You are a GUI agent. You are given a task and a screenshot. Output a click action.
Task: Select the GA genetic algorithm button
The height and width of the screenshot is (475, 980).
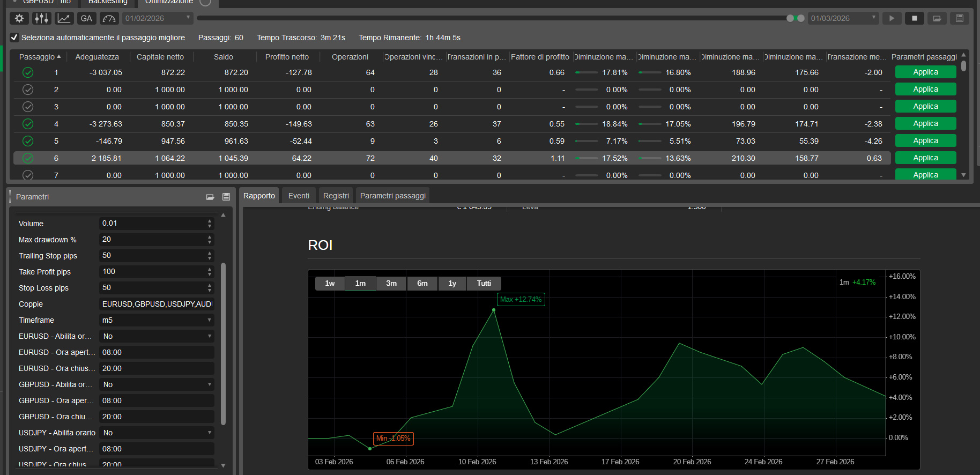pyautogui.click(x=86, y=18)
